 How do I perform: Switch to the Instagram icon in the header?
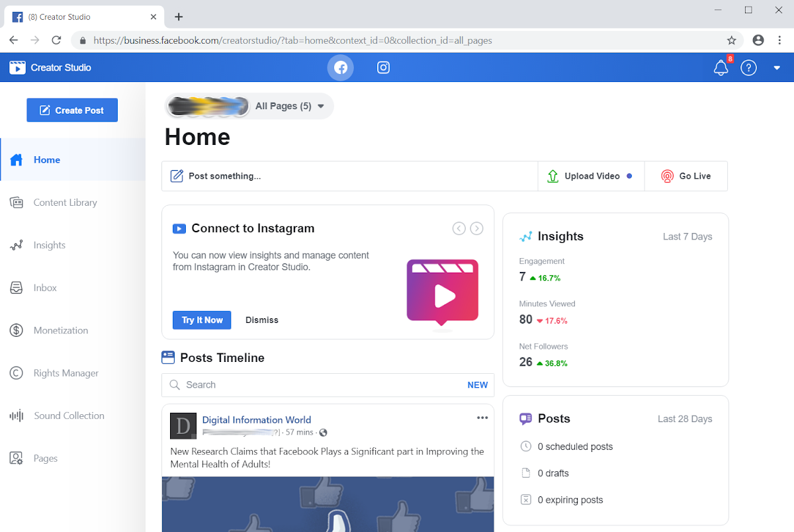(383, 67)
